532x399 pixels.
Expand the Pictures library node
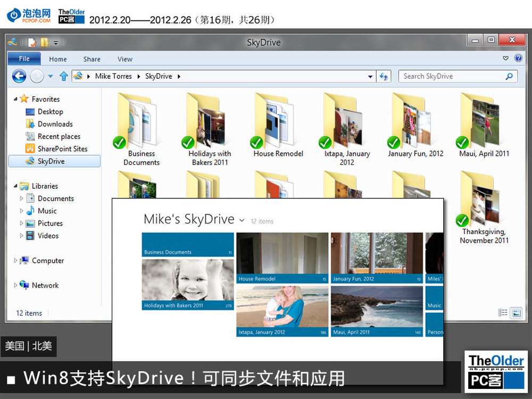[21, 223]
